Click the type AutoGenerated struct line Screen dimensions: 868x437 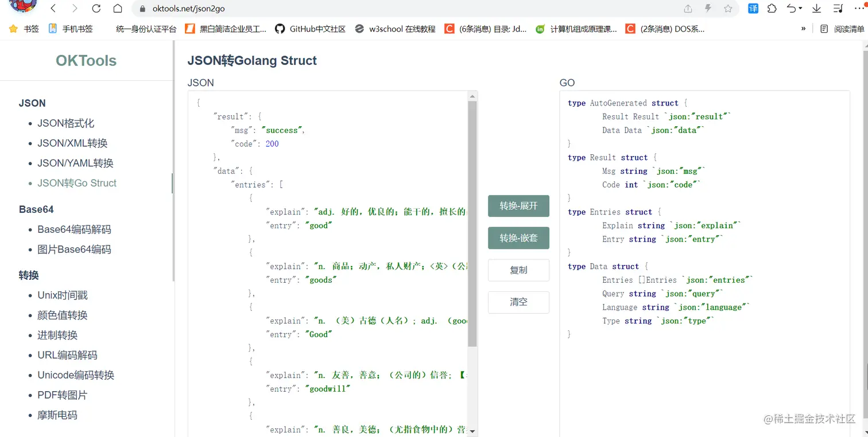(627, 103)
